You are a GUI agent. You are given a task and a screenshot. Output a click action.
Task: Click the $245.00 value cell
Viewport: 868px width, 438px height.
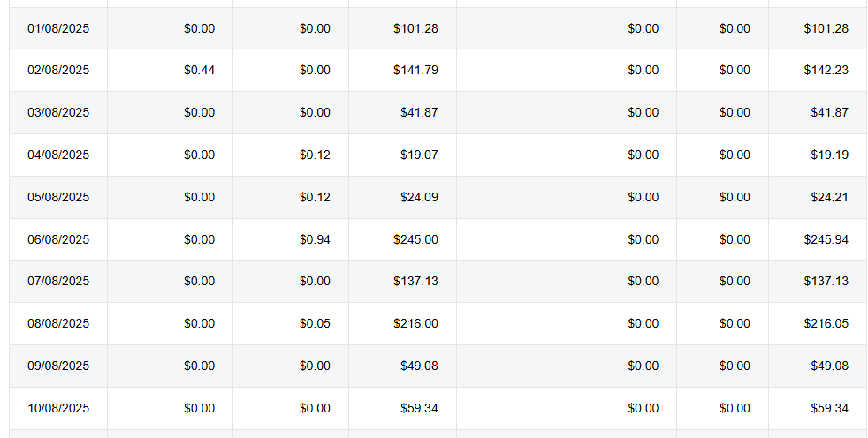(415, 239)
